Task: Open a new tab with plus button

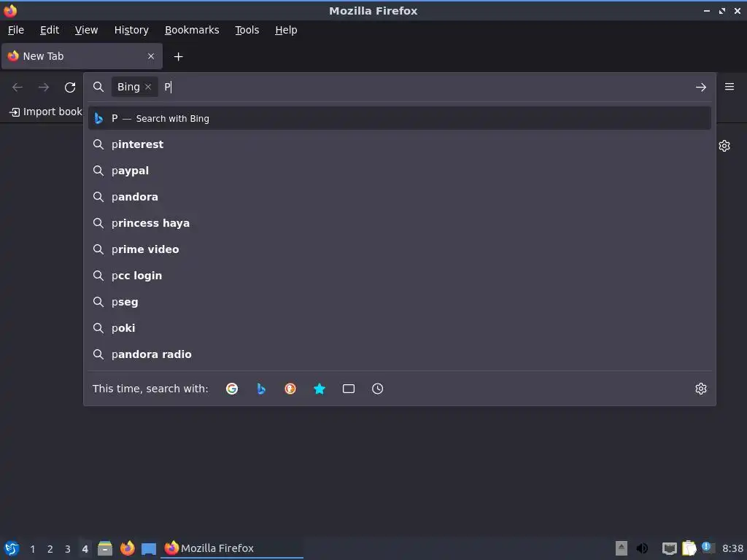Action: [x=178, y=57]
